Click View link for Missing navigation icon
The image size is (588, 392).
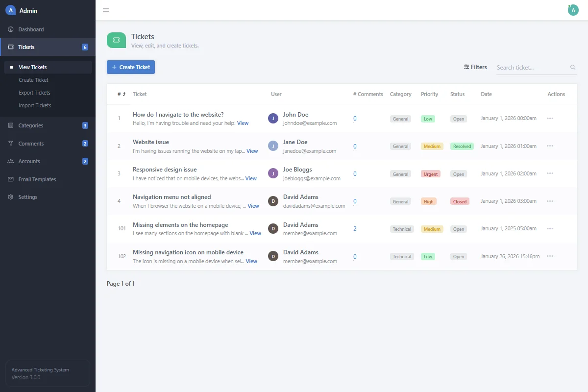(251, 261)
